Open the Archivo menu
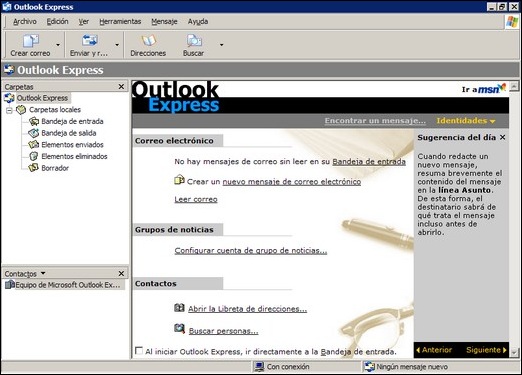 [x=25, y=22]
